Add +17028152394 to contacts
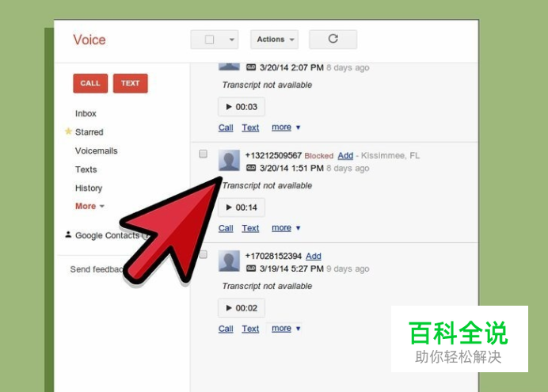 click(x=314, y=256)
